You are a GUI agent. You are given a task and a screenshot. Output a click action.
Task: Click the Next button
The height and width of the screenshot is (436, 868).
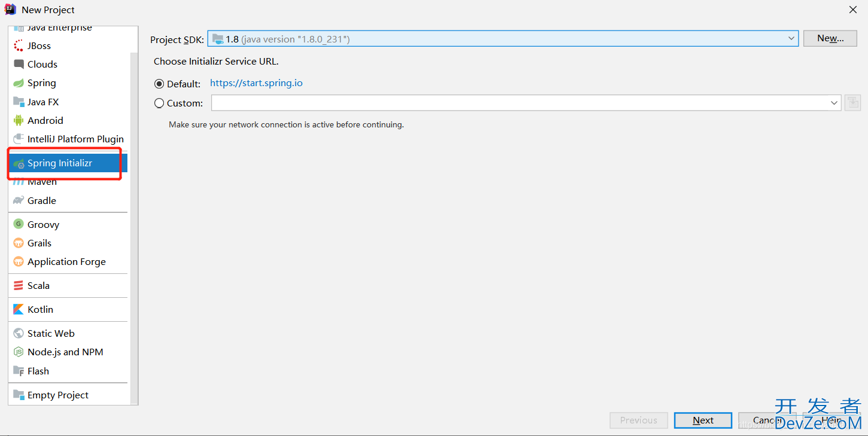pos(703,420)
